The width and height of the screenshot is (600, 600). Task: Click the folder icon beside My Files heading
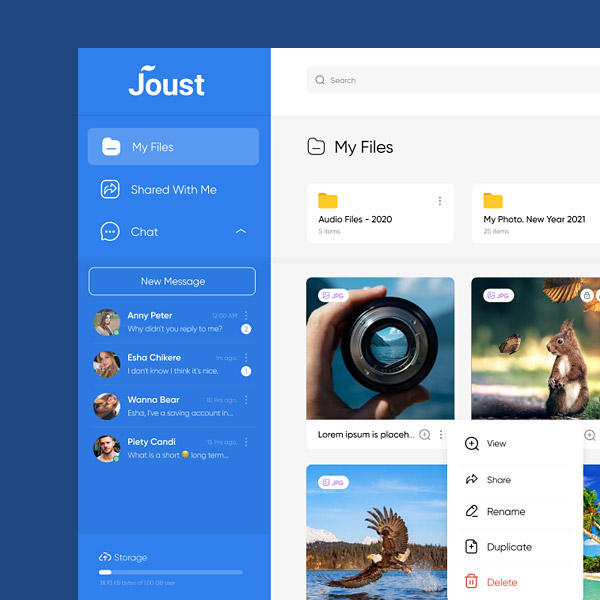point(316,147)
